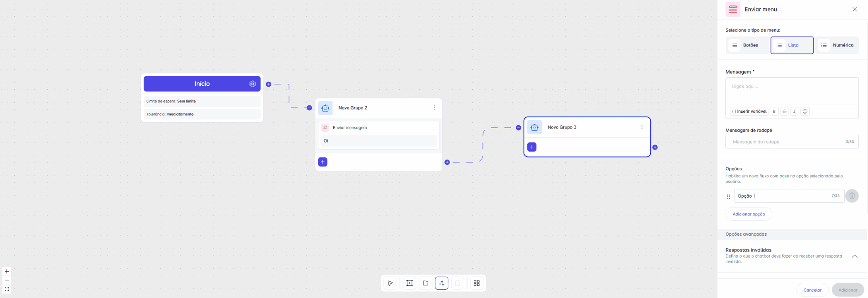Click the sparkles AI tool icon

click(441, 283)
